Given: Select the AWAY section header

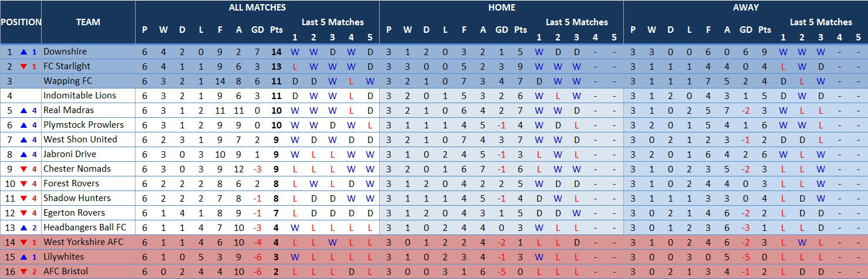Looking at the screenshot, I should pyautogui.click(x=745, y=8).
